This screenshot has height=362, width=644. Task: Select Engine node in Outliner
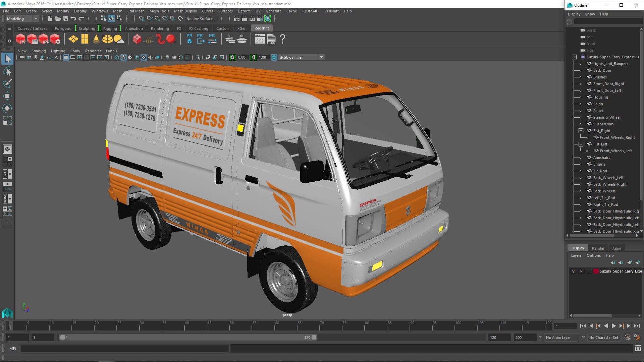click(599, 164)
